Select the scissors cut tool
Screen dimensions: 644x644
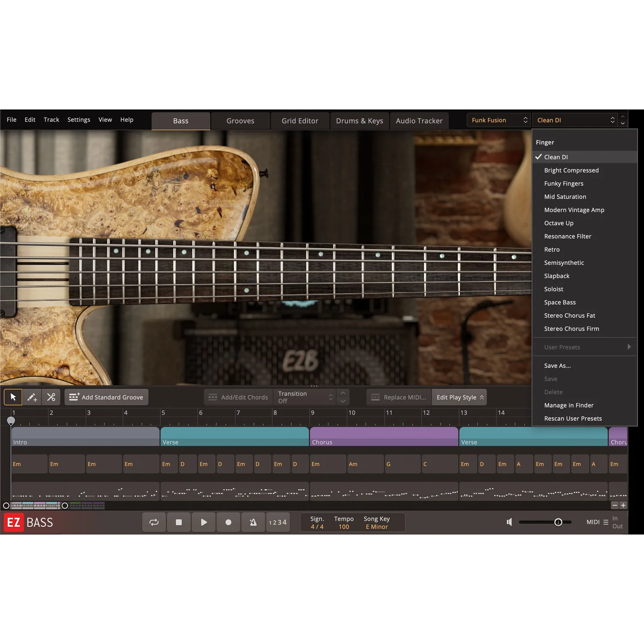click(x=51, y=397)
